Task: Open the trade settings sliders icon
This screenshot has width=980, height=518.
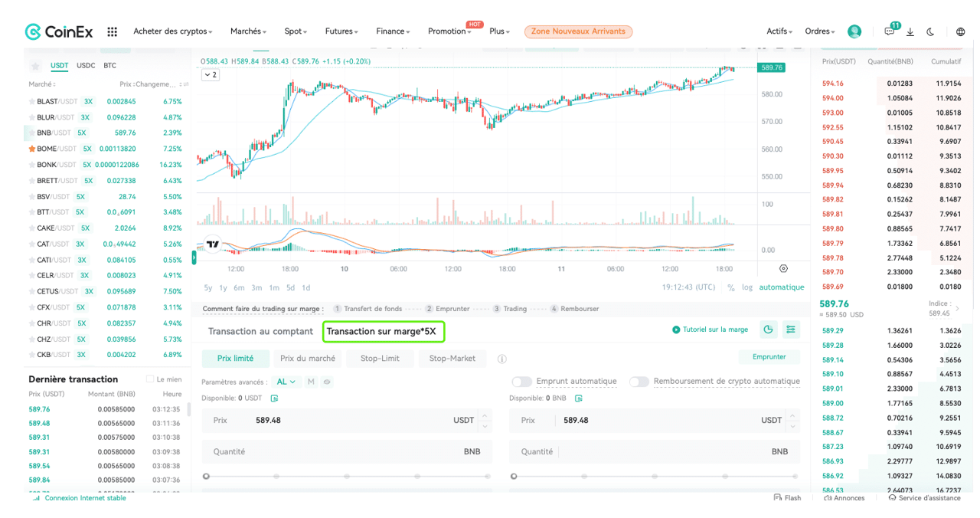Action: tap(791, 329)
